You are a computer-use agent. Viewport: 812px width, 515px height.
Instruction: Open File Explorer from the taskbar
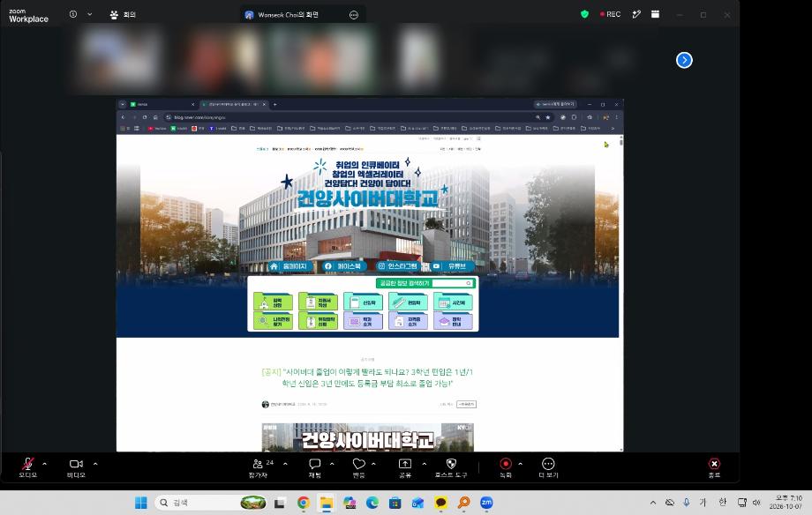(327, 503)
